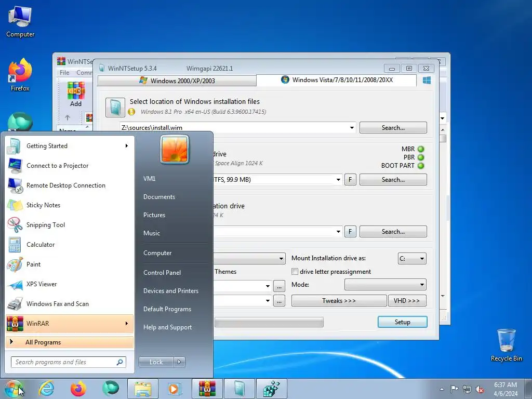Click the Lock button
This screenshot has width=532, height=399.
[156, 362]
